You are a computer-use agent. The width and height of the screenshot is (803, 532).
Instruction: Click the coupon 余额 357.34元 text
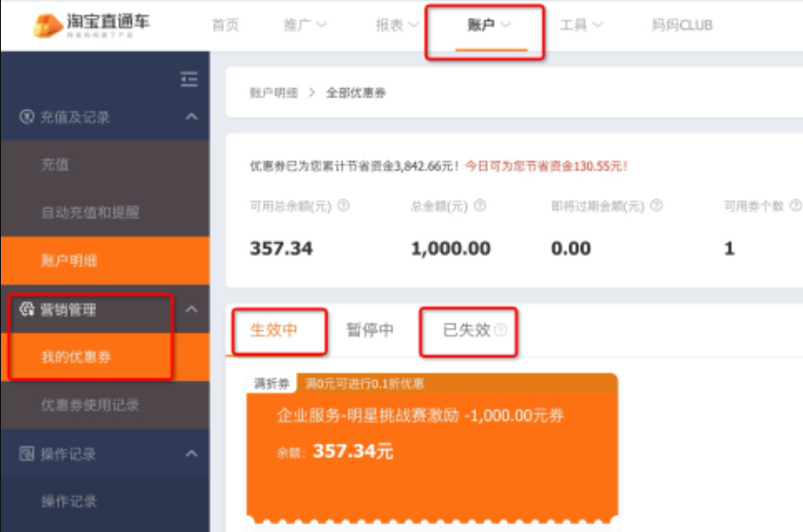[x=335, y=451]
